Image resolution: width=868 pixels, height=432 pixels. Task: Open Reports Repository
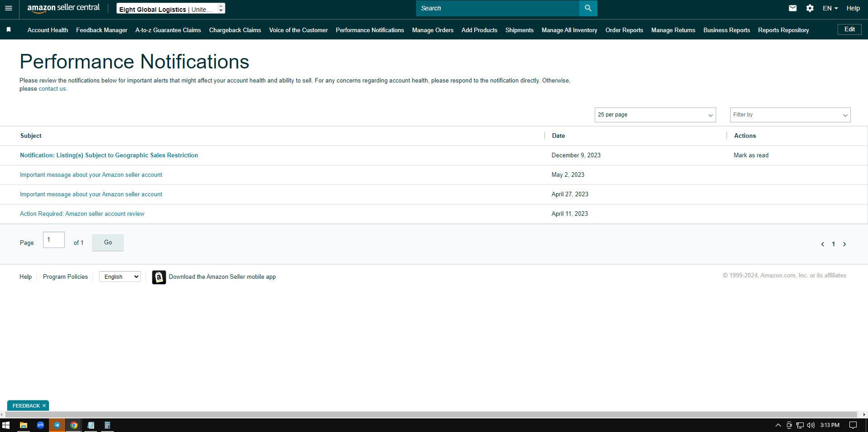[783, 30]
